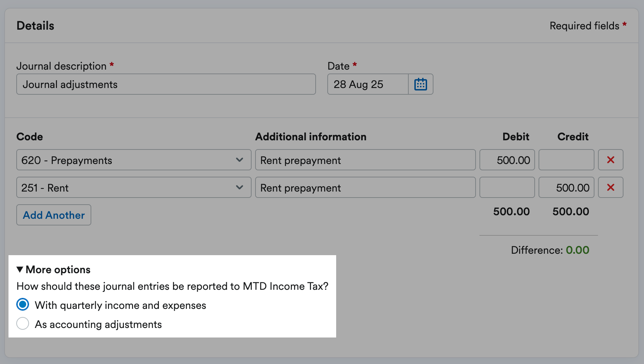Click the 'Details' heading
Screen dimensions: 644x364
point(35,26)
